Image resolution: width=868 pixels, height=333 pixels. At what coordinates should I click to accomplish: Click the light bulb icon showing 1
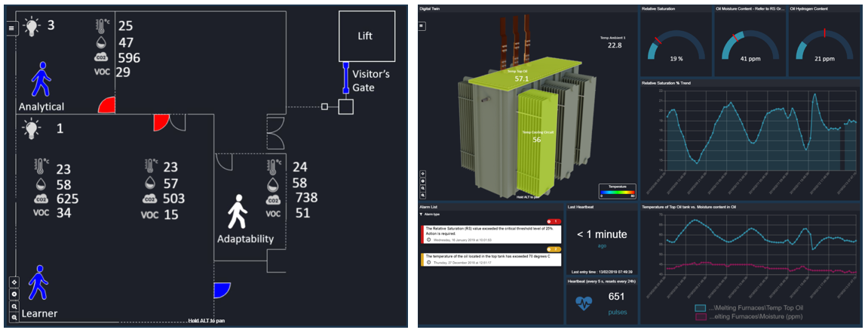click(x=31, y=129)
